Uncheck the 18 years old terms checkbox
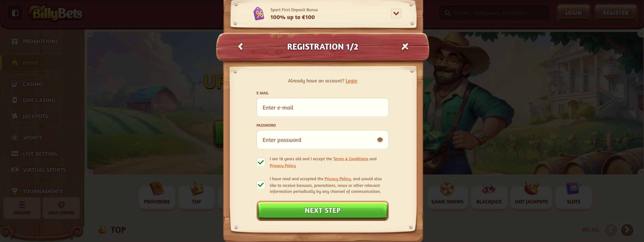 (261, 162)
